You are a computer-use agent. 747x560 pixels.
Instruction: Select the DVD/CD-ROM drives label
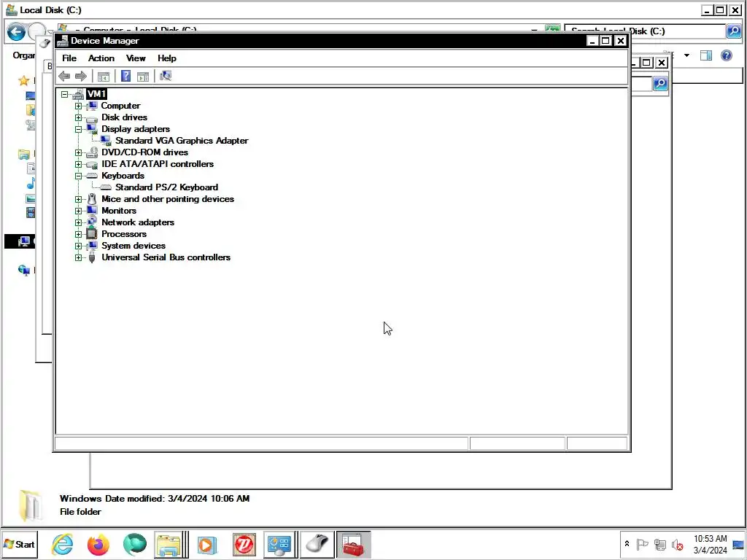click(x=145, y=152)
